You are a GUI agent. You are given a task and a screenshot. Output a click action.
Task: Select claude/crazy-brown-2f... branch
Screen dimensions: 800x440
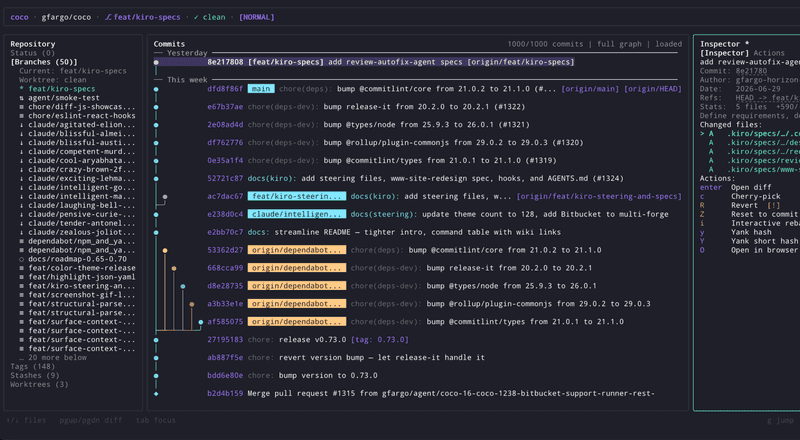pos(78,169)
